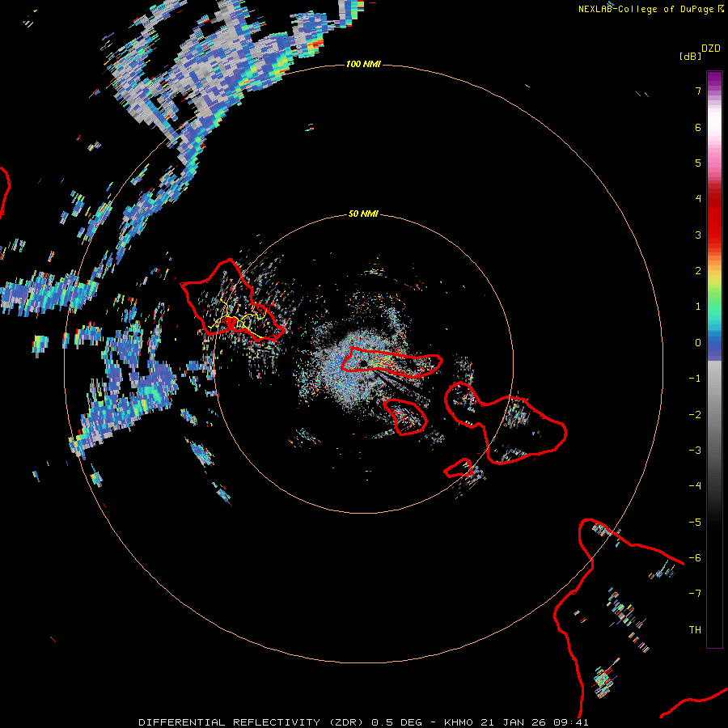Click the DZD legend title
This screenshot has height=728, width=728.
click(x=711, y=49)
